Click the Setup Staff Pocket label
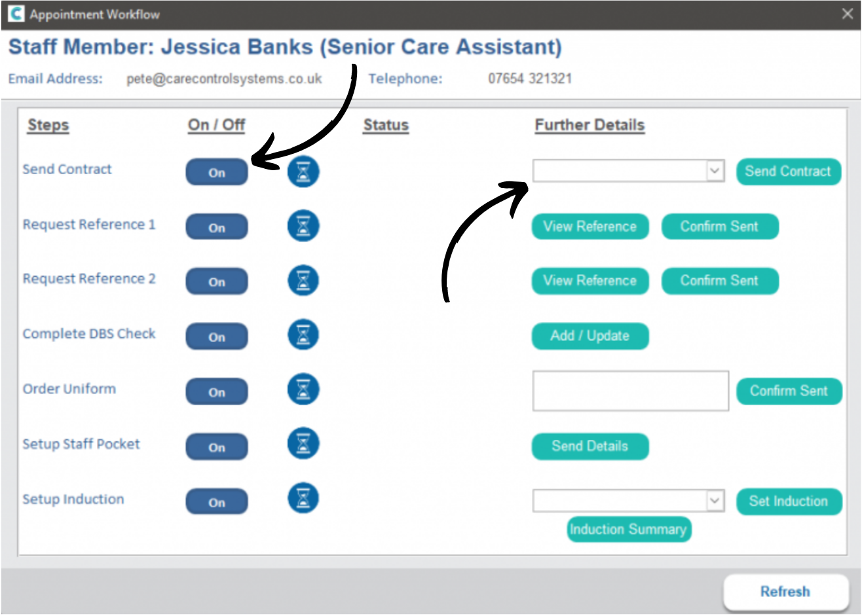This screenshot has width=862, height=616. coord(81,444)
